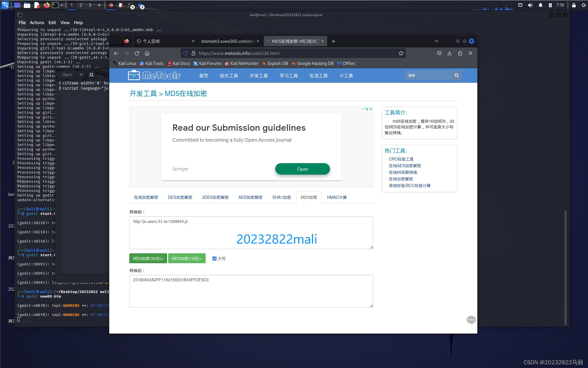588x368 pixels.
Task: Open the network connection tray icon
Action: pyautogui.click(x=520, y=5)
